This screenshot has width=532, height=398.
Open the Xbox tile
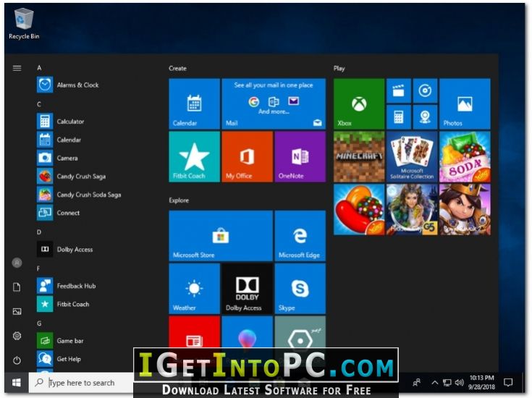coord(359,103)
